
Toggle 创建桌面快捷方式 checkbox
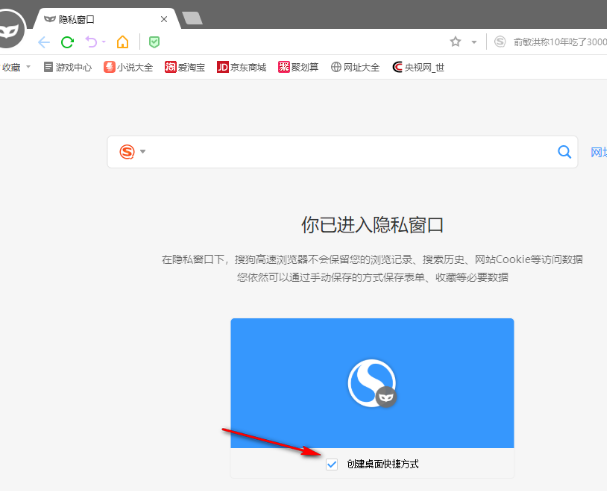pos(332,464)
